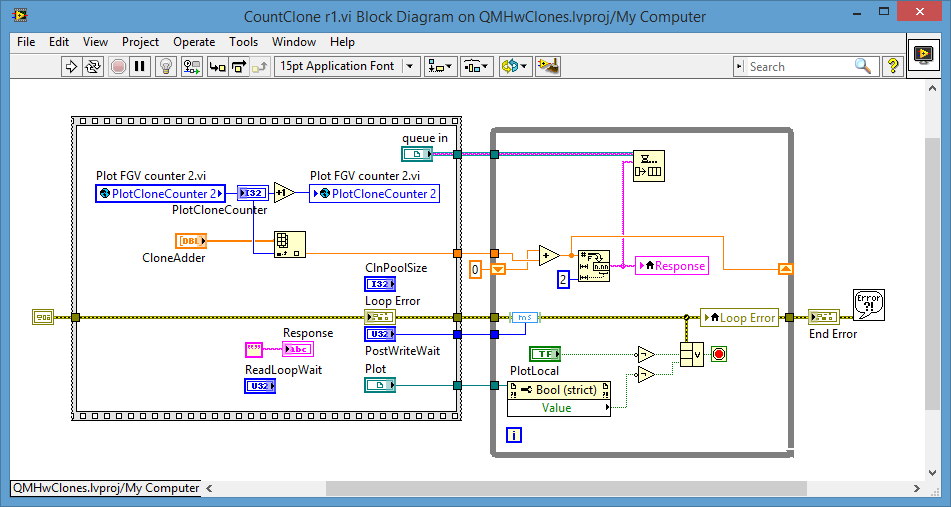Select the right PlotCloneCounter 2 global node
Image resolution: width=951 pixels, height=507 pixels.
click(374, 193)
